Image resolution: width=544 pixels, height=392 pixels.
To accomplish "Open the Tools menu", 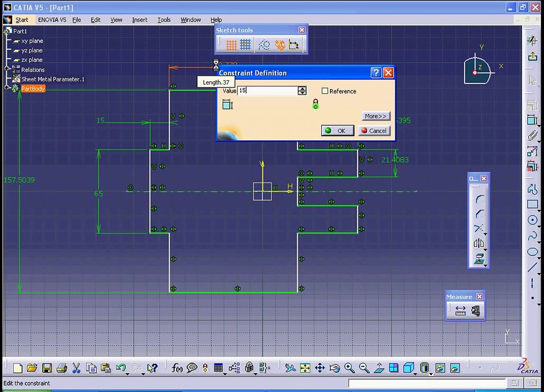I will coord(164,20).
